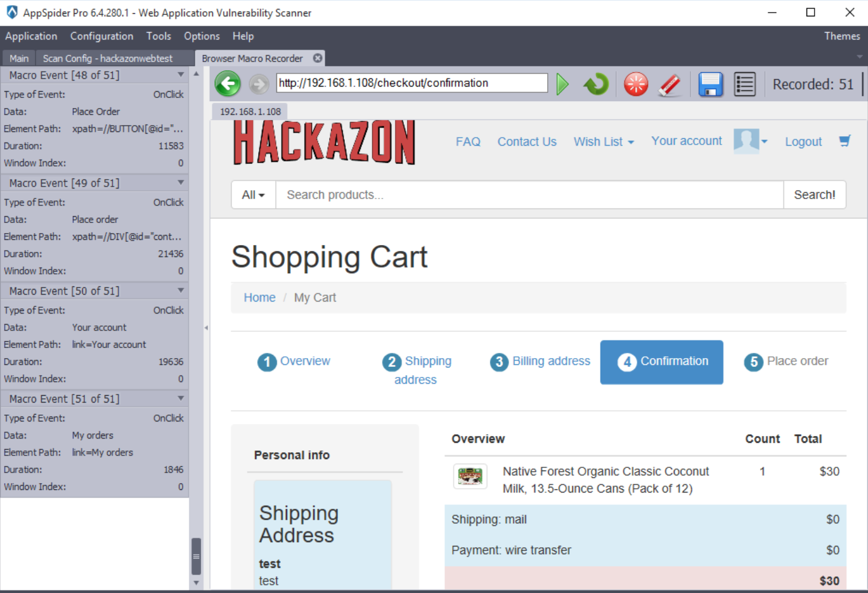The image size is (868, 593).
Task: Select the 192.168.1.108 browser tab
Action: pyautogui.click(x=250, y=111)
